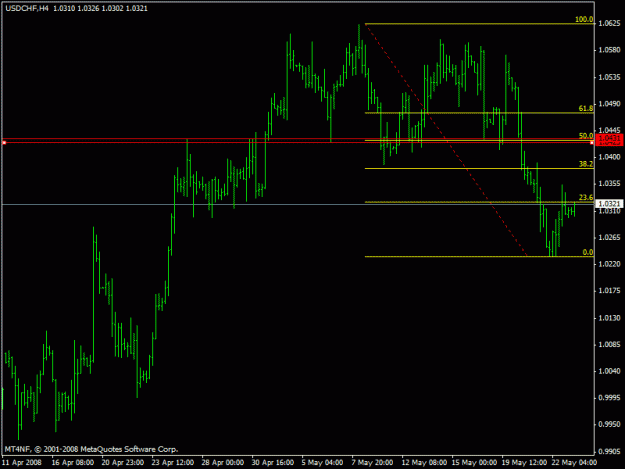This screenshot has width=625, height=469.
Task: Click the 0.0 Fibonacci level label
Action: click(x=588, y=252)
